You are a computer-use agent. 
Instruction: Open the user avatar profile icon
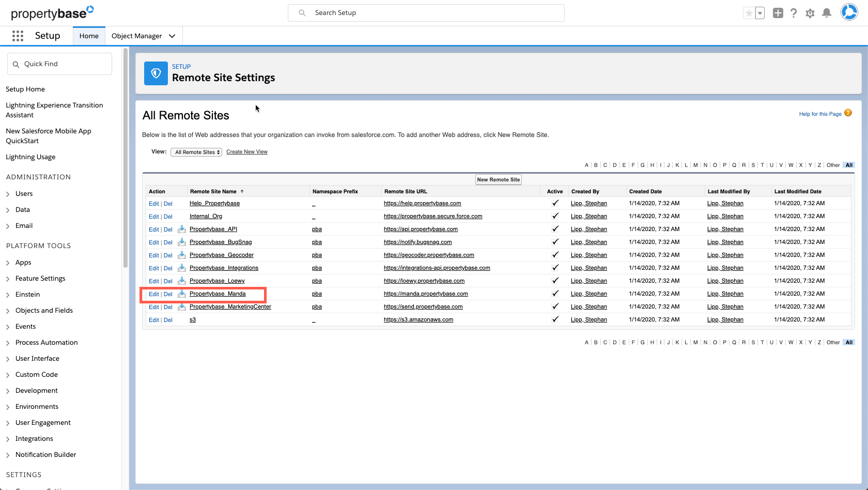pos(849,12)
